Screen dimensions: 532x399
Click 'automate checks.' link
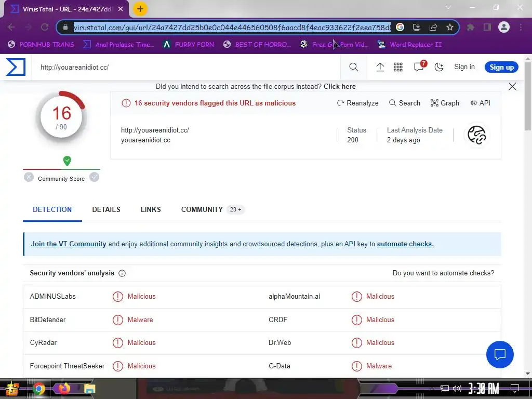[405, 244]
